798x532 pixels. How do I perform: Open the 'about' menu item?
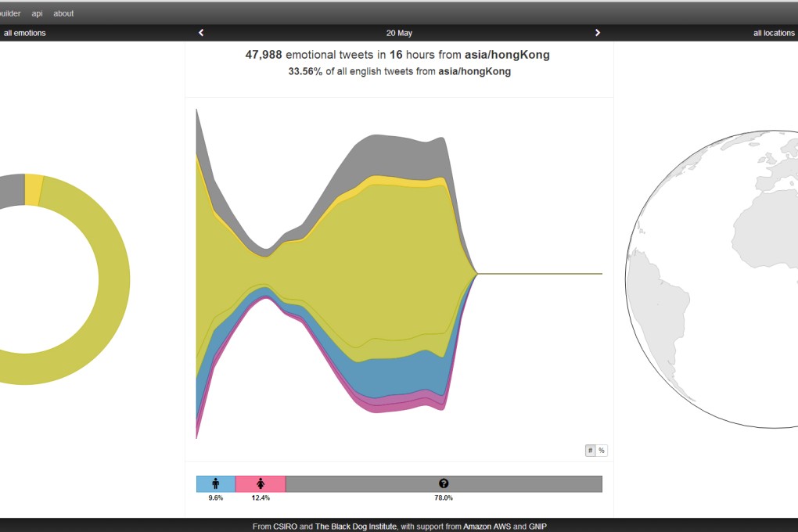tap(63, 13)
